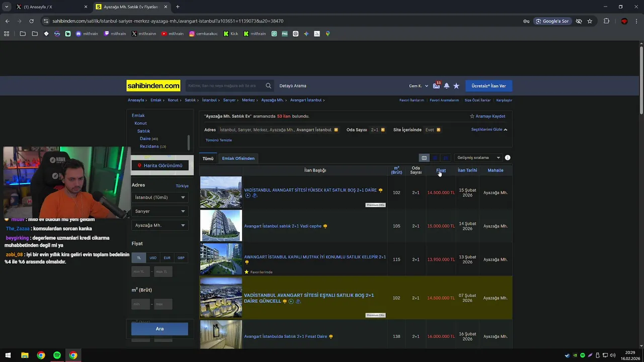Open the Cem K. account dropdown
This screenshot has height=362, width=644.
click(419, 86)
